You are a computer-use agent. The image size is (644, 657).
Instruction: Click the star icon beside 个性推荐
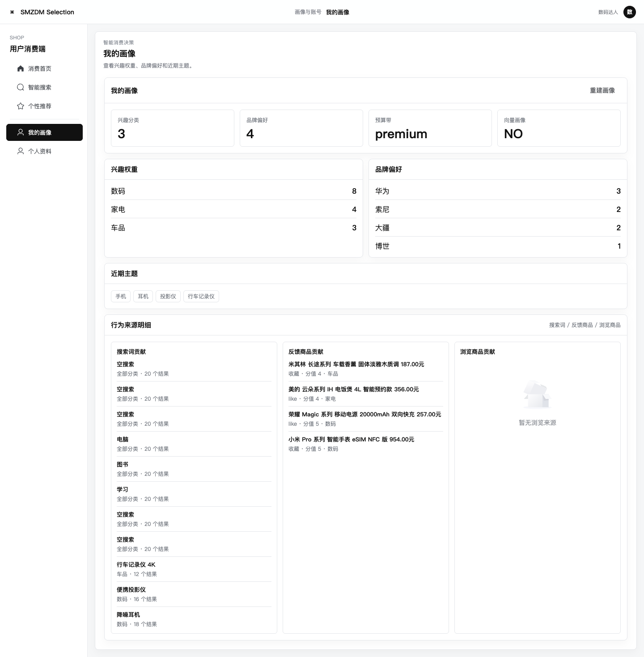tap(21, 106)
